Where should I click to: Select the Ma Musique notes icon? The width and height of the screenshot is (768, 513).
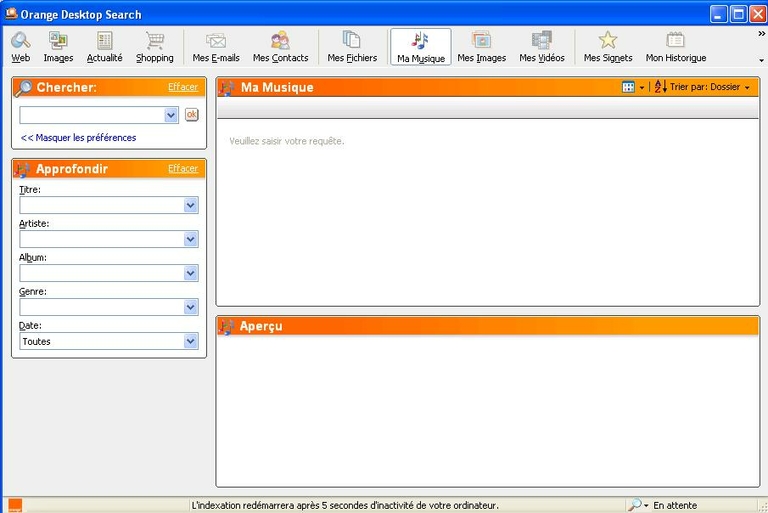coord(420,40)
